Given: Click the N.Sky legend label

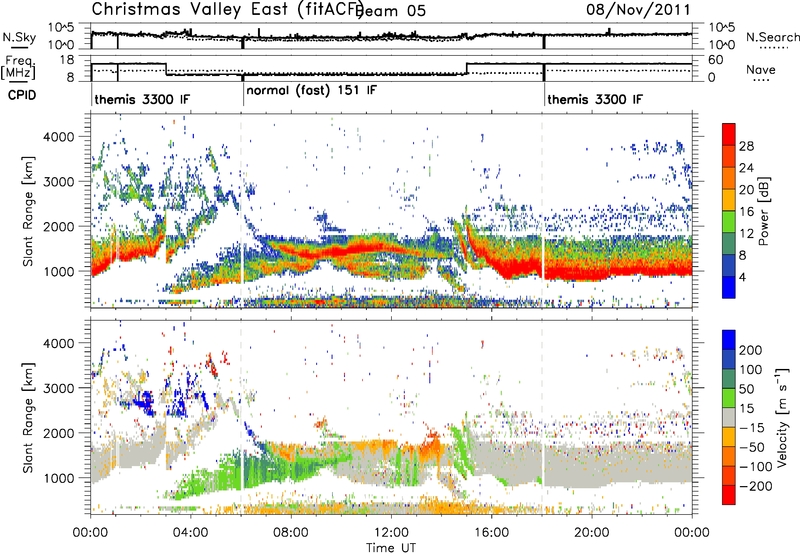Looking at the screenshot, I should [19, 37].
